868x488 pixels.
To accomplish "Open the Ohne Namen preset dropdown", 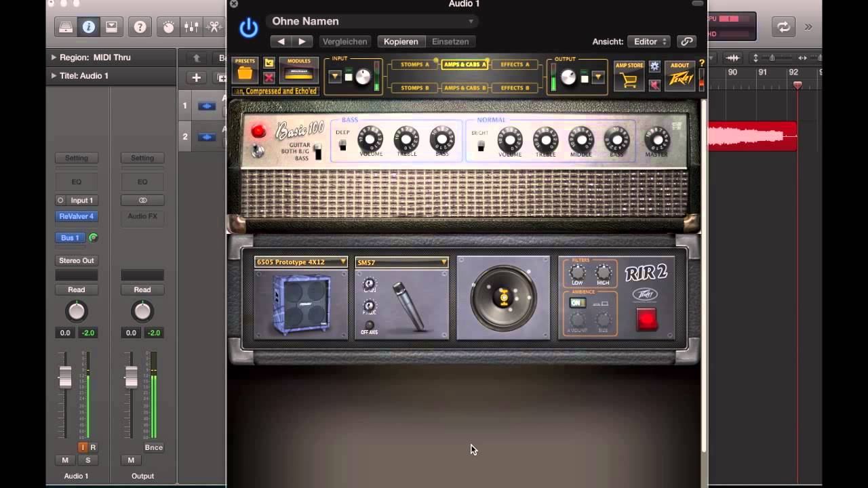I will point(372,22).
